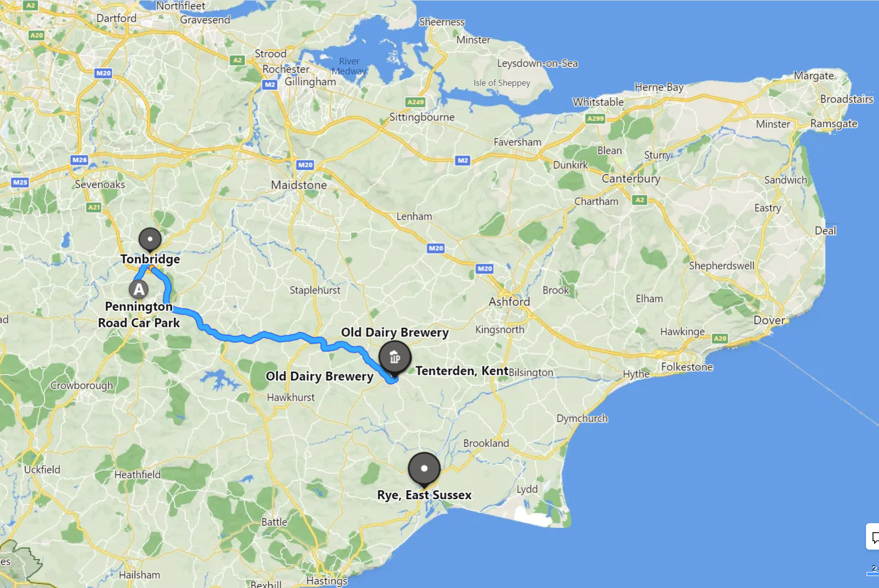Select the Canterbury city label
This screenshot has width=879, height=588.
coord(631,178)
